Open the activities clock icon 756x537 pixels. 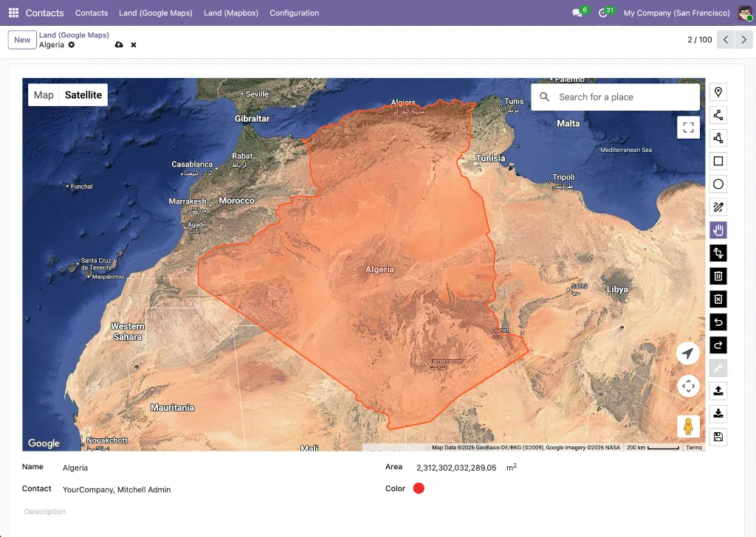602,13
